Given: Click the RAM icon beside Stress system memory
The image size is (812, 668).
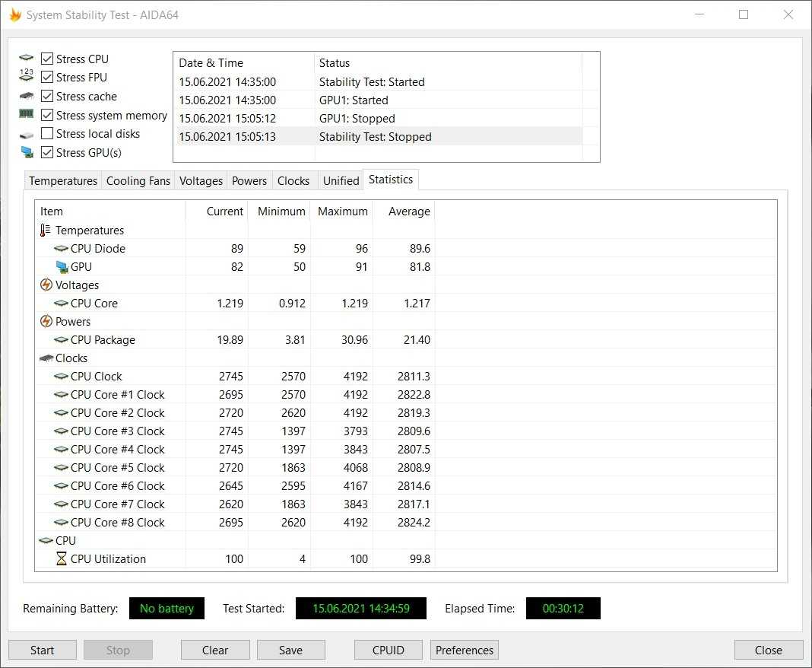Looking at the screenshot, I should click(27, 115).
